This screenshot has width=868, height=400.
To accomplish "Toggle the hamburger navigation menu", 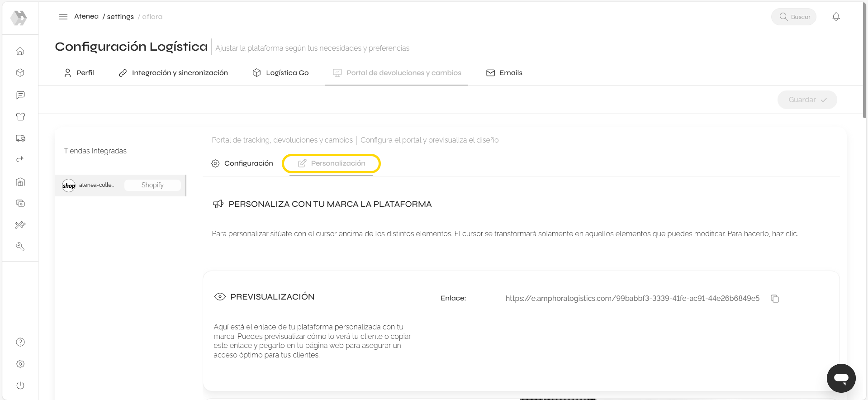I will 63,17.
